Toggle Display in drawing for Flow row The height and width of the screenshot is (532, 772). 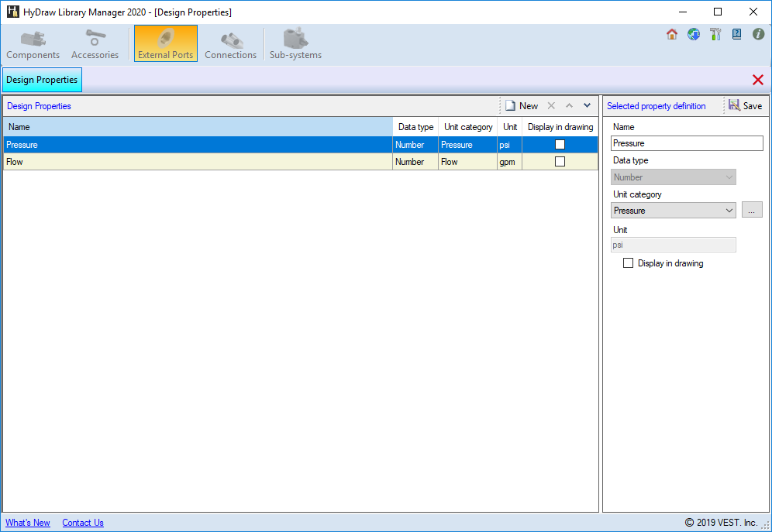tap(560, 162)
